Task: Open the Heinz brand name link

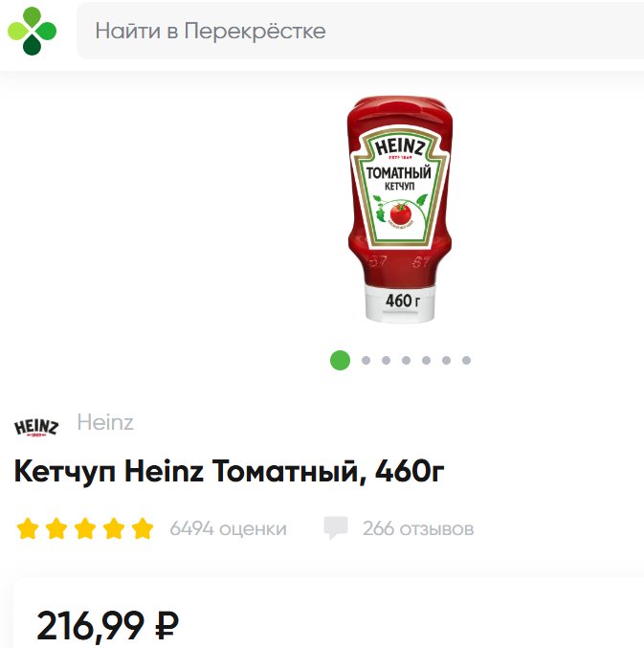Action: 105,422
